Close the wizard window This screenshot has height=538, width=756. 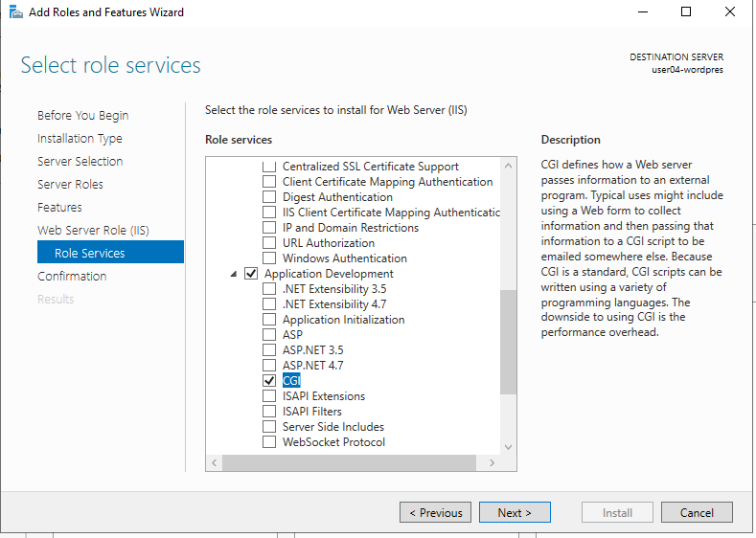[730, 11]
